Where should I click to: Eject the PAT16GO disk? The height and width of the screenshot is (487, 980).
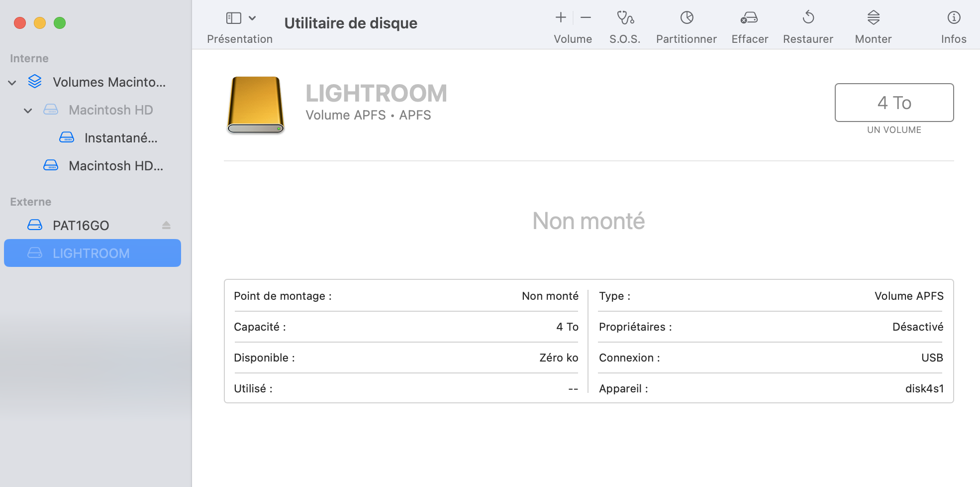[166, 226]
